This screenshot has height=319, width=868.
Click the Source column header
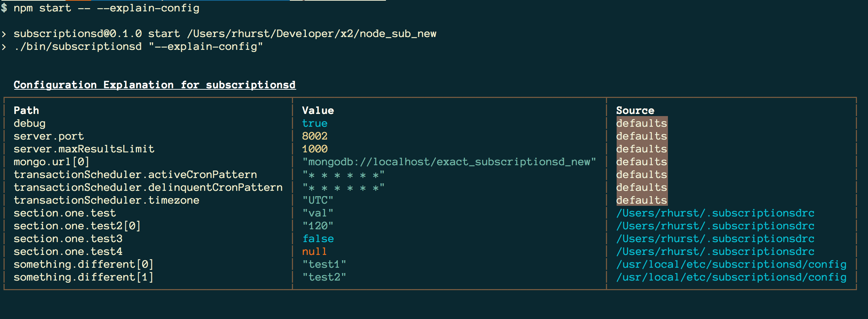point(635,111)
